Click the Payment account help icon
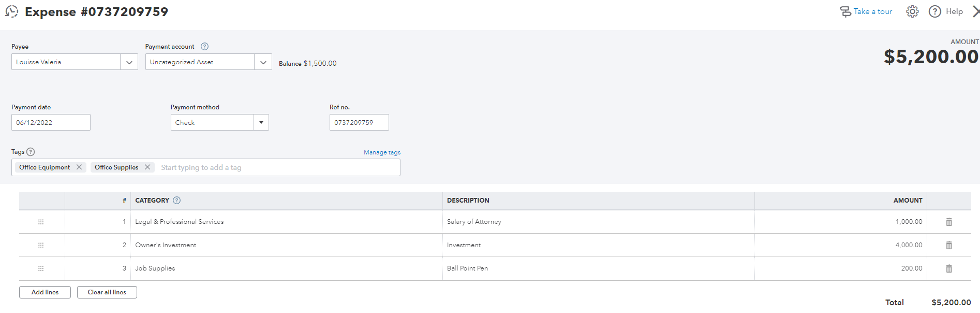The image size is (980, 313). click(204, 47)
